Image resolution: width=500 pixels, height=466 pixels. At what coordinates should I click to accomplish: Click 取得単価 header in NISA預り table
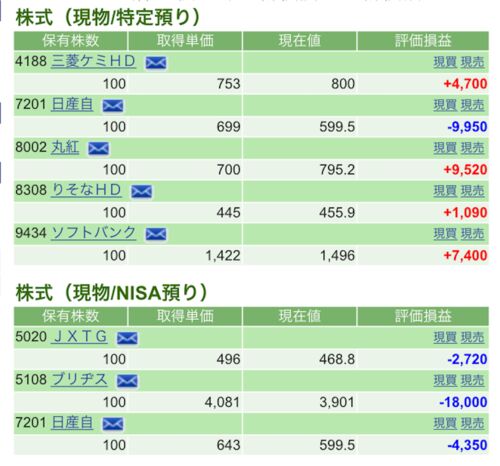pos(185,316)
